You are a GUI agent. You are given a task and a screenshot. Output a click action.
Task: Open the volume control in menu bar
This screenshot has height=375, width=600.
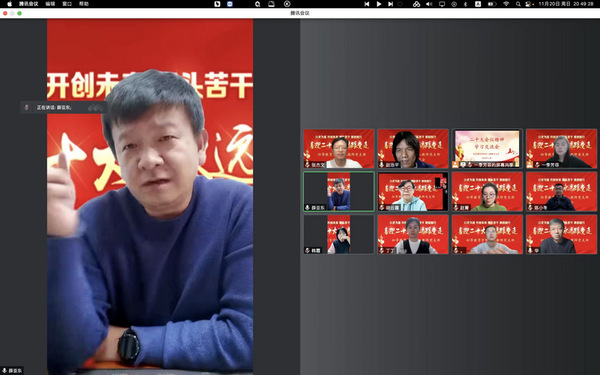click(429, 4)
